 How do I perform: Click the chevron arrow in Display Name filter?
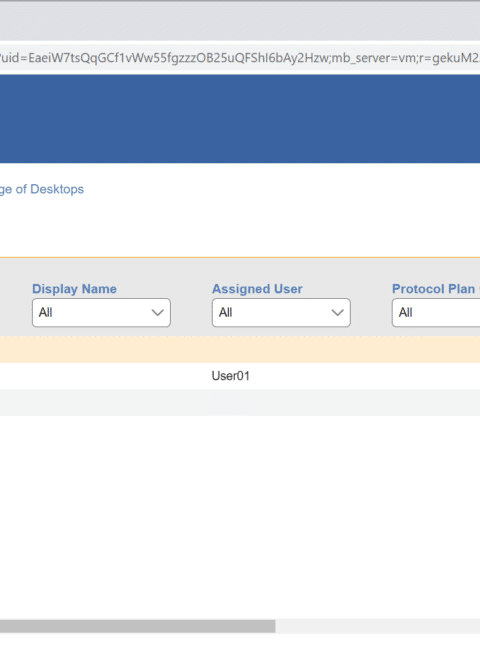coord(158,313)
